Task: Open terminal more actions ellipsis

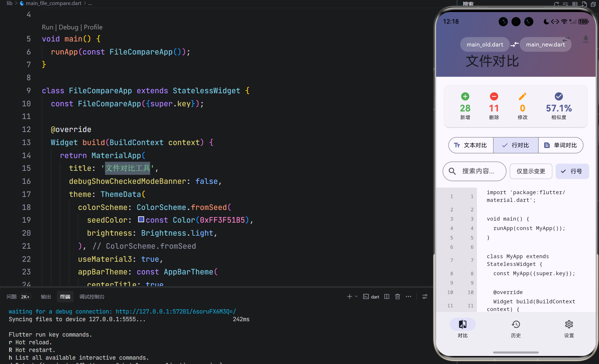Action: point(408,296)
